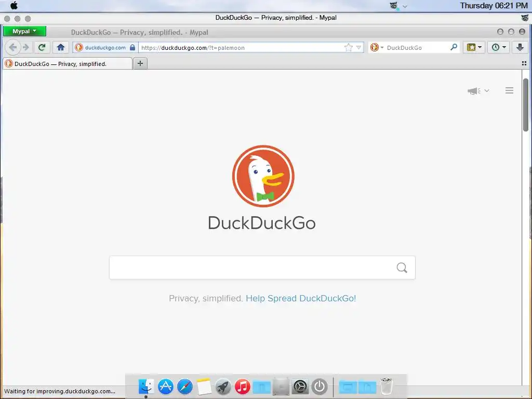The height and width of the screenshot is (399, 532).
Task: Click the toolbar search magnifier
Action: click(454, 47)
